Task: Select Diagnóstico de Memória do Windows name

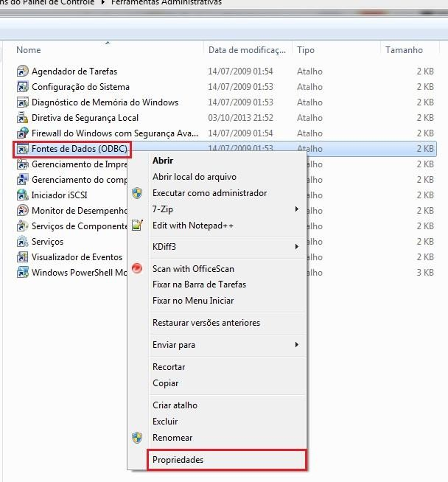Action: pyautogui.click(x=105, y=102)
